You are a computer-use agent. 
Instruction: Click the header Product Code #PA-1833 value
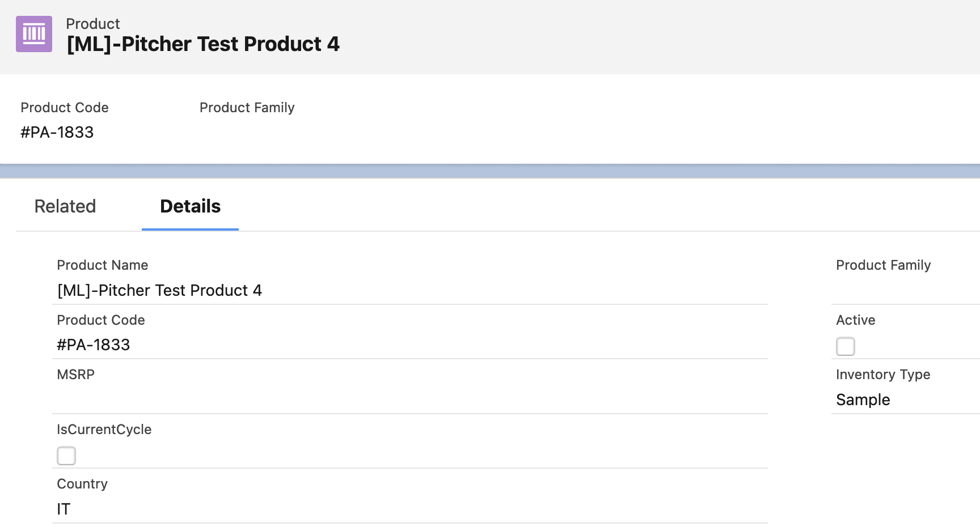pos(57,133)
